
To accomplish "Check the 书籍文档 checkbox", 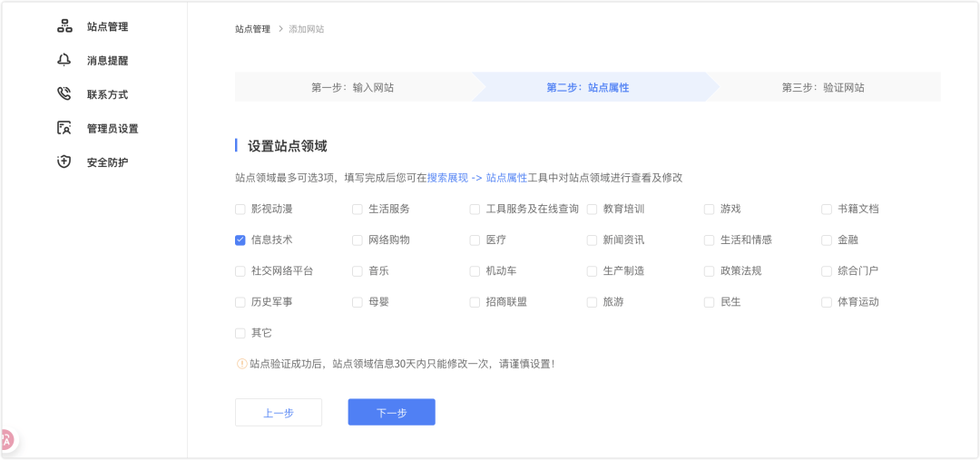I will tap(827, 210).
